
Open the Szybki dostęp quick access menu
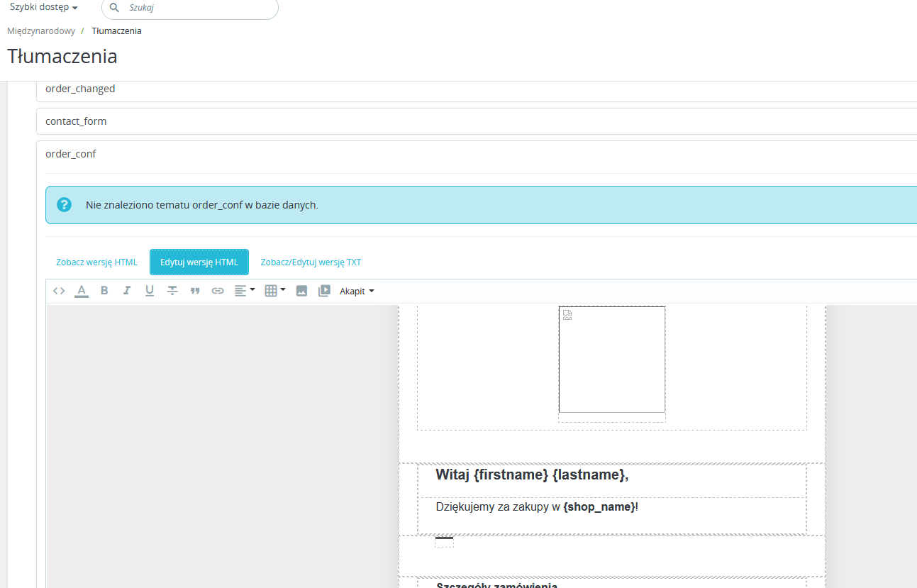(x=44, y=7)
